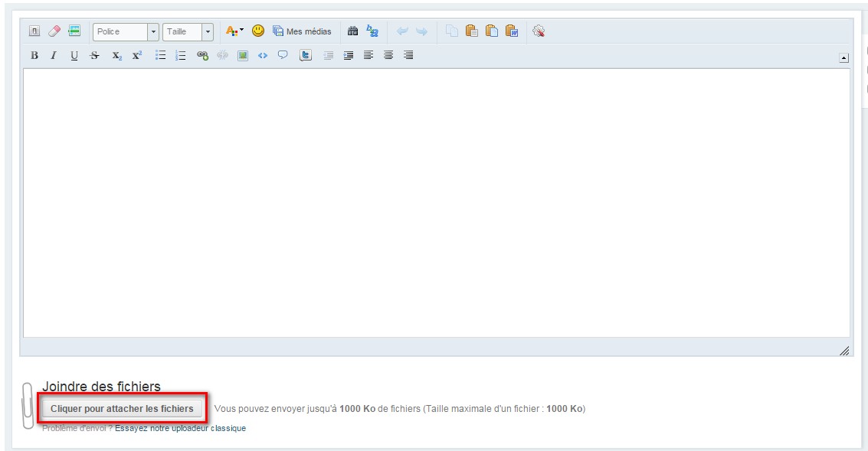Insert a quote with the speech bubble icon
The image size is (868, 451).
pos(283,55)
